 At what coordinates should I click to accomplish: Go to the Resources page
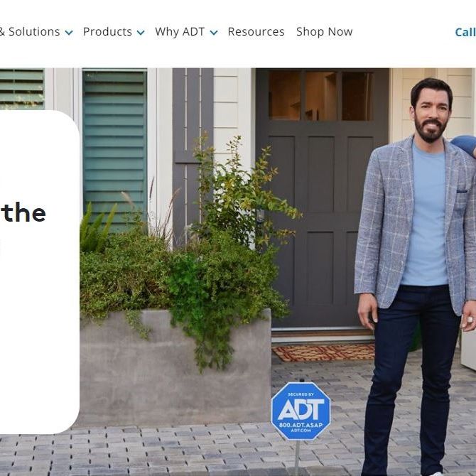pos(256,31)
